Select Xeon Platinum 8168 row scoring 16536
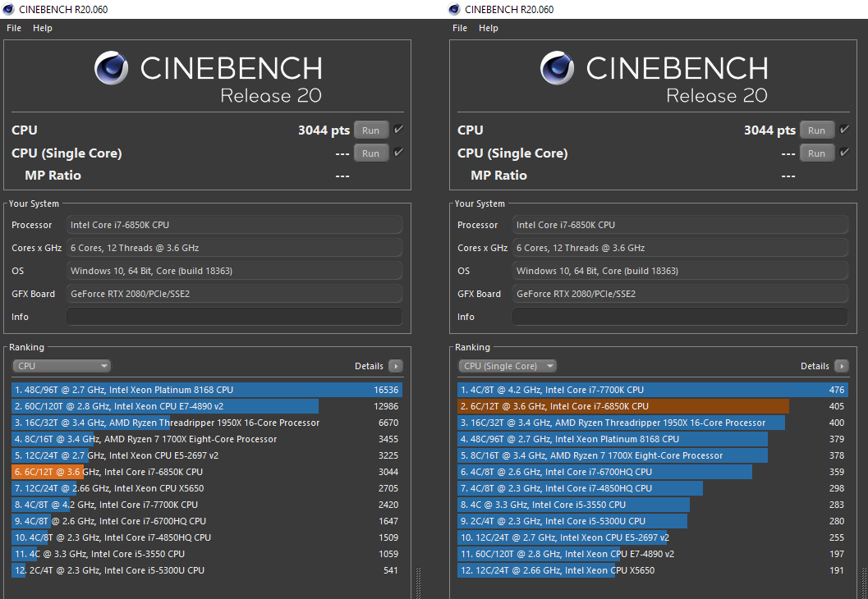 pyautogui.click(x=206, y=390)
